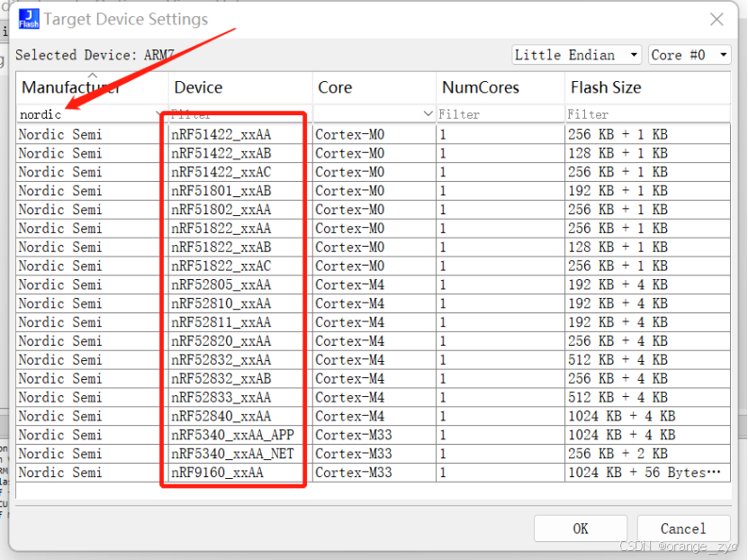Image resolution: width=748 pixels, height=560 pixels.
Task: Select device nRF51422_xxAB
Action: [221, 153]
